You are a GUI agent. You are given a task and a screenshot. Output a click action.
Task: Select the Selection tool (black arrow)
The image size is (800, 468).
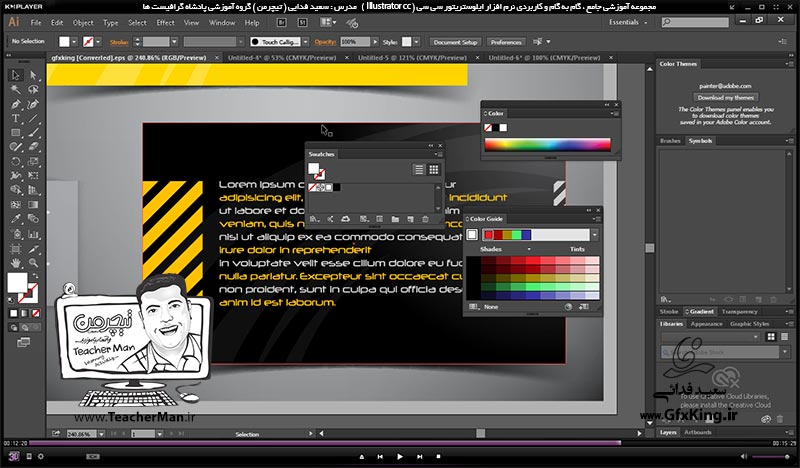pyautogui.click(x=16, y=76)
